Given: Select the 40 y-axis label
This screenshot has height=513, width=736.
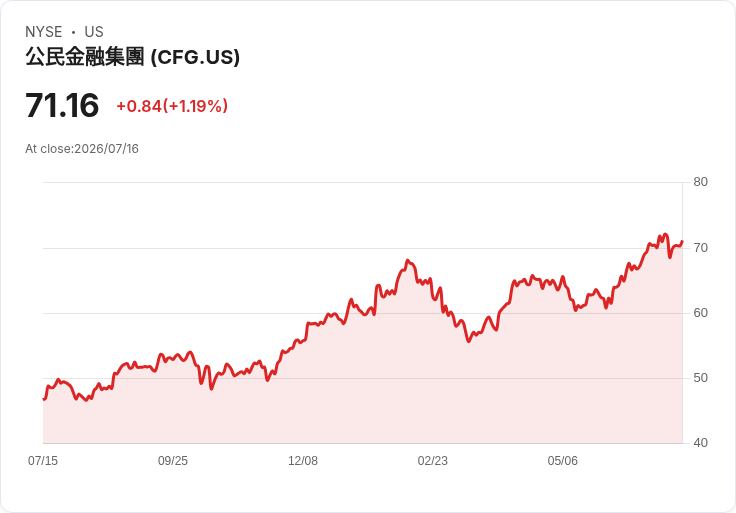Looking at the screenshot, I should 700,443.
